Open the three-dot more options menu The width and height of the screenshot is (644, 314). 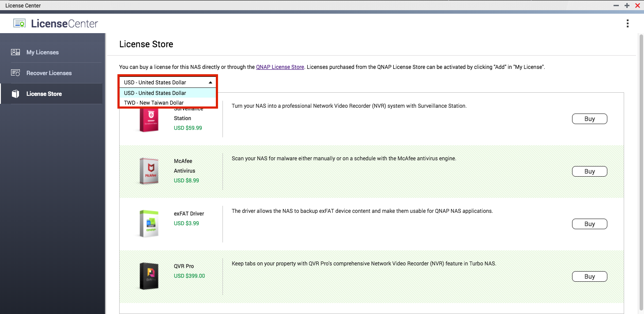(x=627, y=23)
